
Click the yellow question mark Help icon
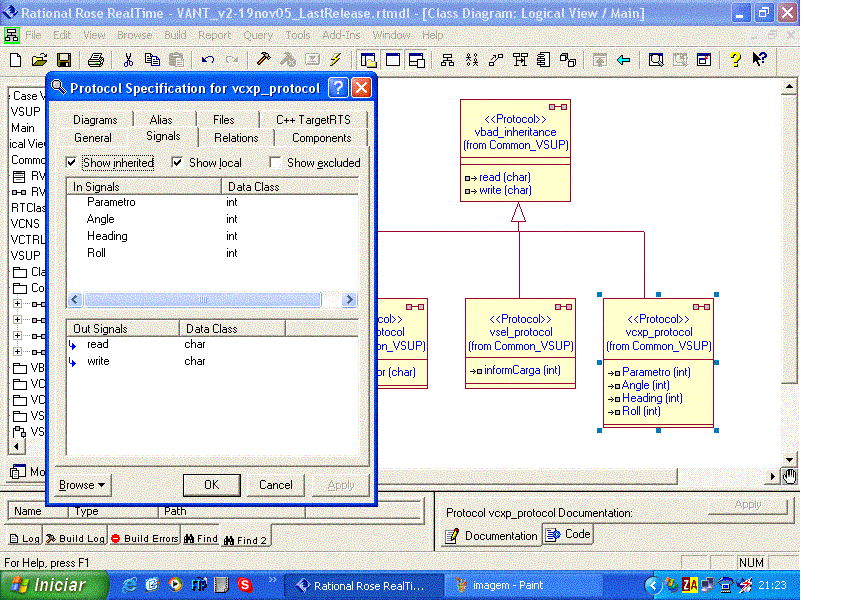tap(735, 59)
